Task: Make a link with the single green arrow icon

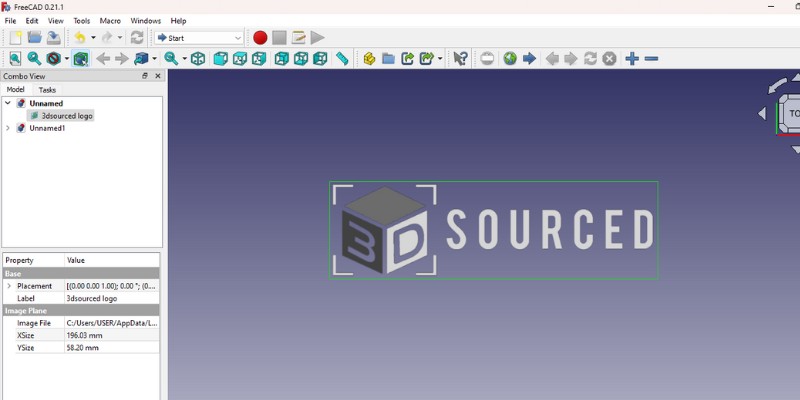Action: click(x=407, y=59)
